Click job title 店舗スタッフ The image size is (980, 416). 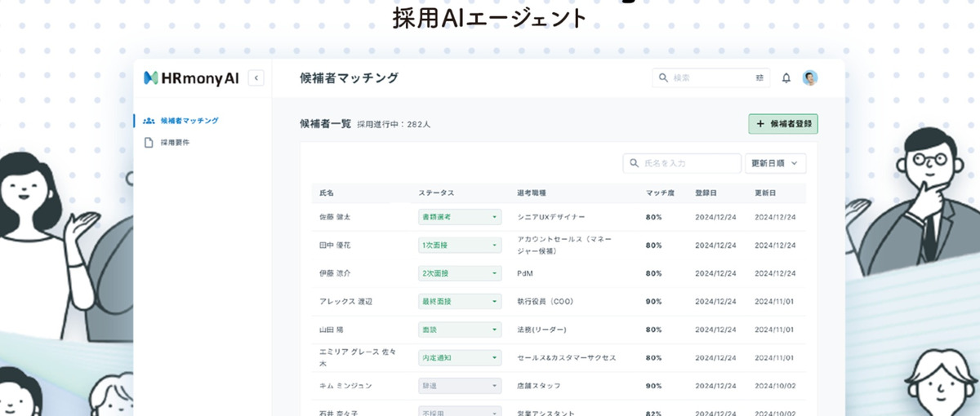click(x=539, y=386)
